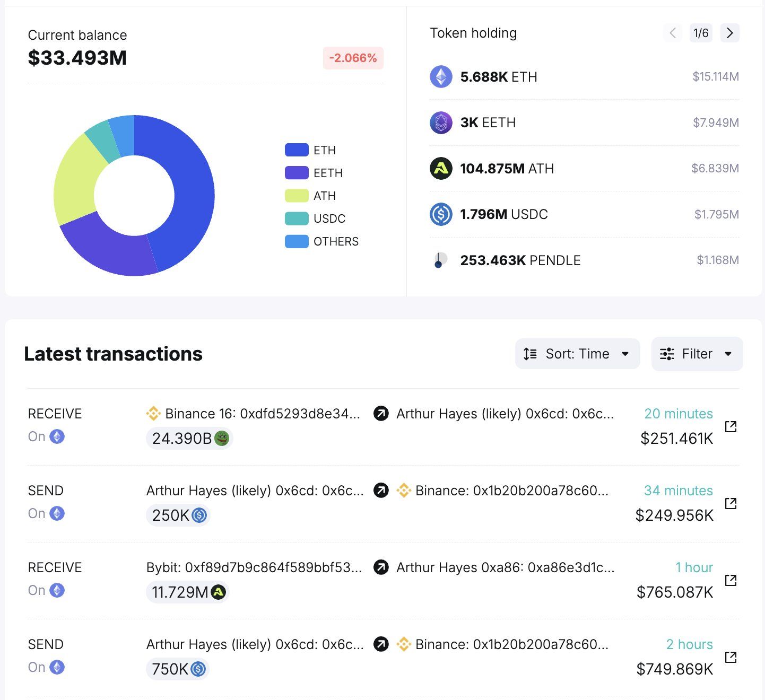The image size is (765, 700).
Task: Click the ETH legend color swatch
Action: pyautogui.click(x=297, y=150)
